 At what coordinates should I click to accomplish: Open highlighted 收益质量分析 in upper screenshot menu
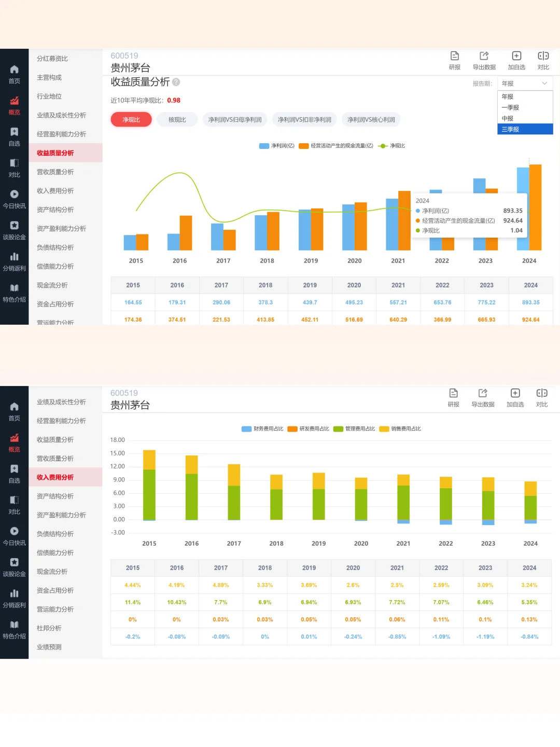point(65,153)
